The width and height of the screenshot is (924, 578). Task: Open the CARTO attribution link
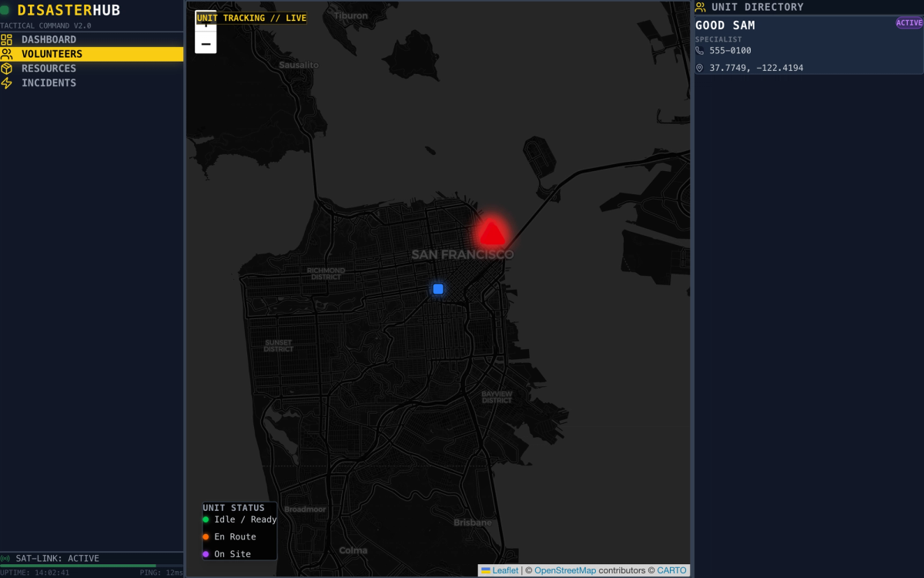point(671,570)
